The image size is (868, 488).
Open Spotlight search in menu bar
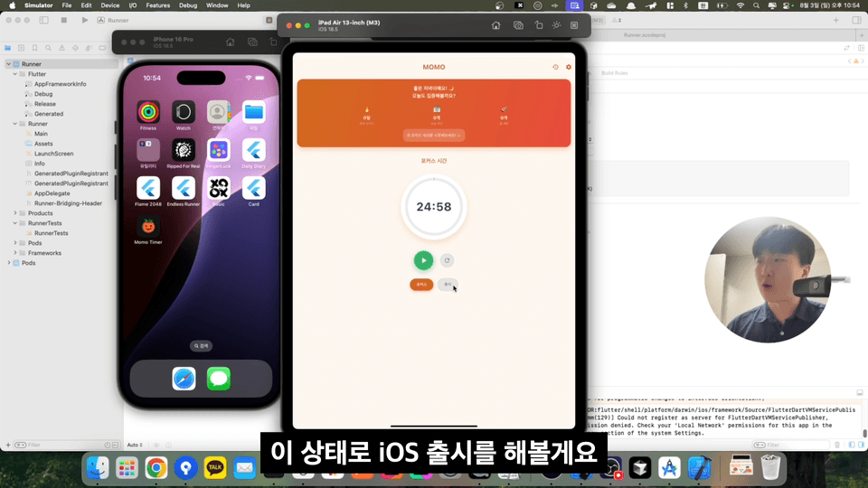[756, 5]
